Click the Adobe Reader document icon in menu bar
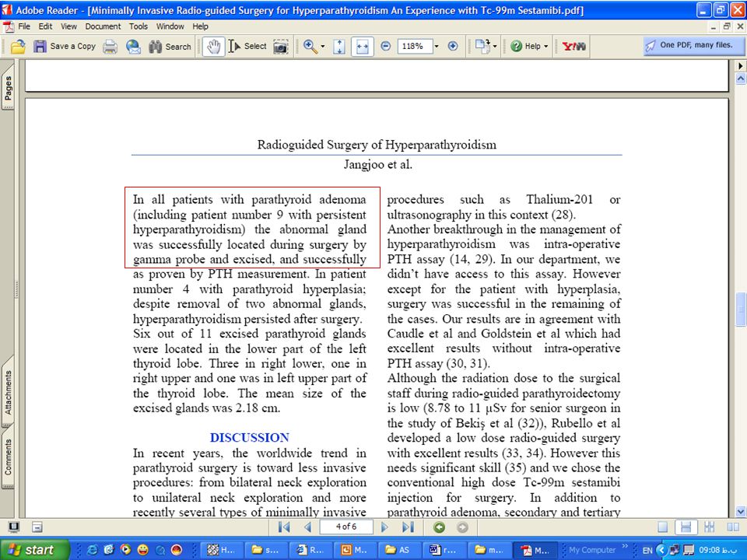 8,26
